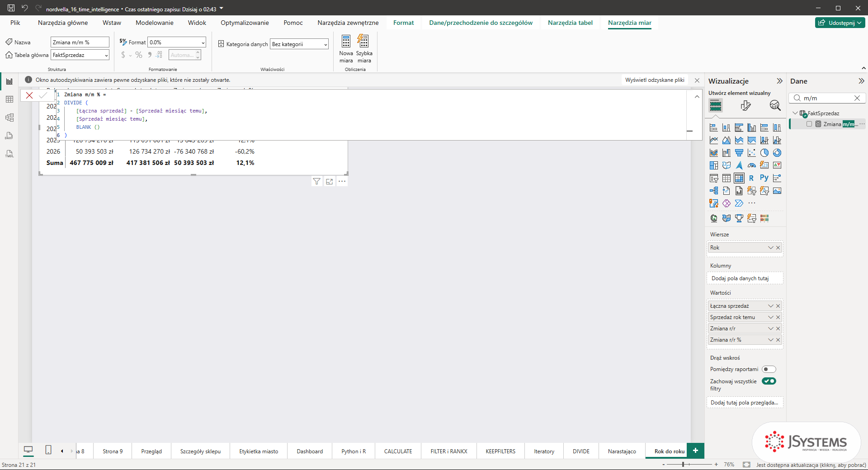868x470 pixels.
Task: Click the 'Nazwa' measure name field
Action: pyautogui.click(x=80, y=42)
